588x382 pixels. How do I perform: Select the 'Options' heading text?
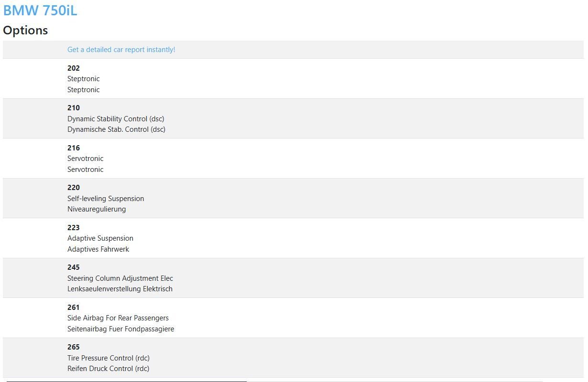(25, 30)
